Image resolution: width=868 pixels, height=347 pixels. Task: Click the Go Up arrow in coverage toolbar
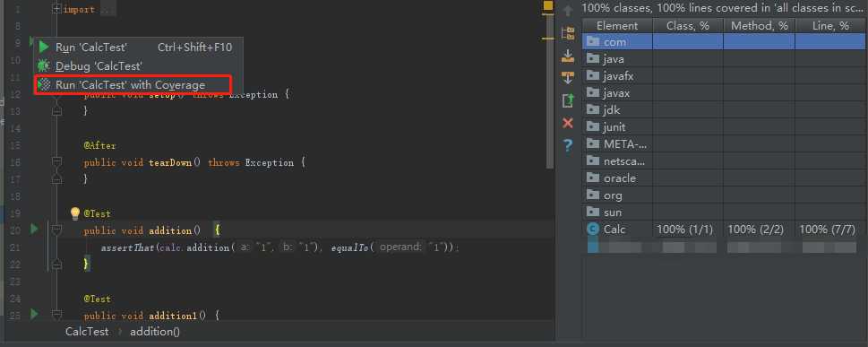click(567, 11)
